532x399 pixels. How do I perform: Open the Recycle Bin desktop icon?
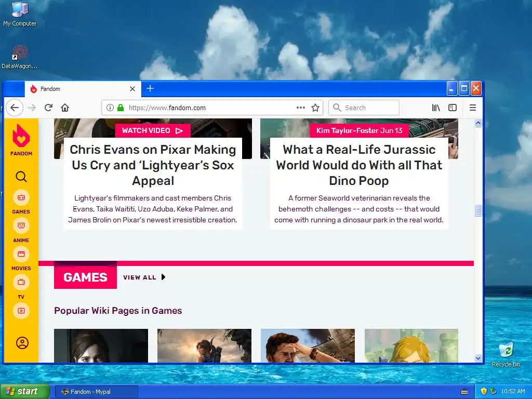tap(506, 354)
